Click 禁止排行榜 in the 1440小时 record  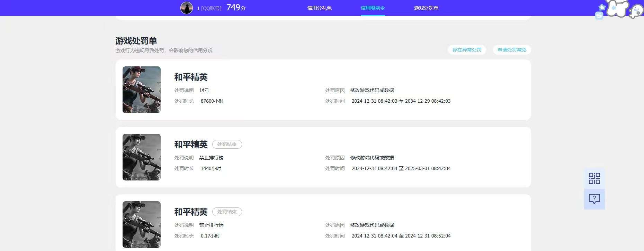[x=211, y=158]
